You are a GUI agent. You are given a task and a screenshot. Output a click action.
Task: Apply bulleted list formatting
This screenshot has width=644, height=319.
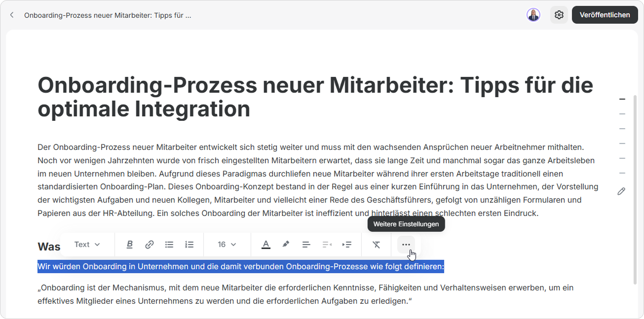pos(169,245)
